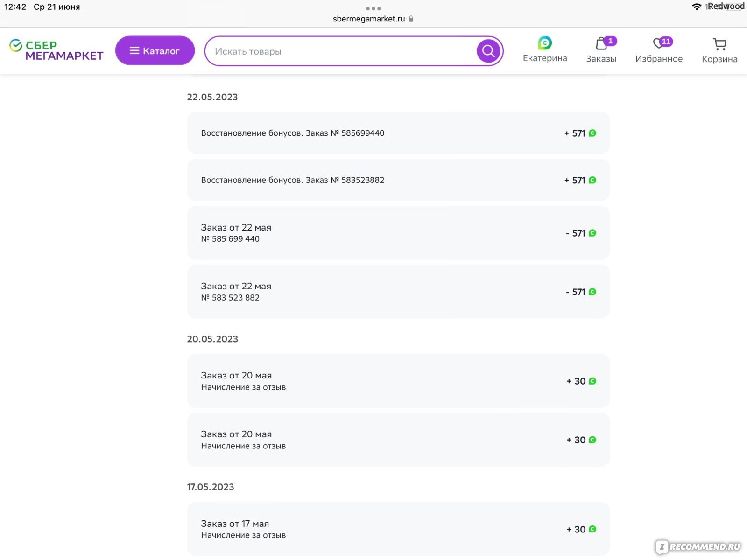Open Заказы bag icon
The height and width of the screenshot is (560, 747).
click(601, 44)
